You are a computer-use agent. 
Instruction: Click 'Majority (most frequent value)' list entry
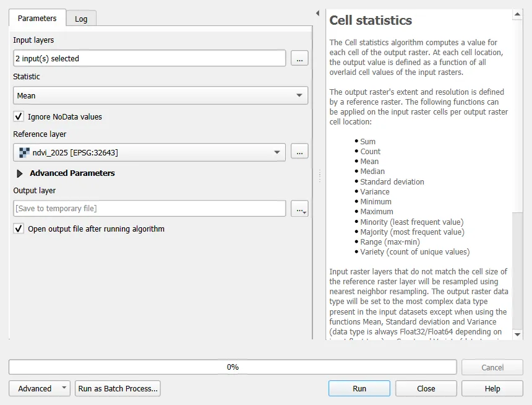point(412,232)
